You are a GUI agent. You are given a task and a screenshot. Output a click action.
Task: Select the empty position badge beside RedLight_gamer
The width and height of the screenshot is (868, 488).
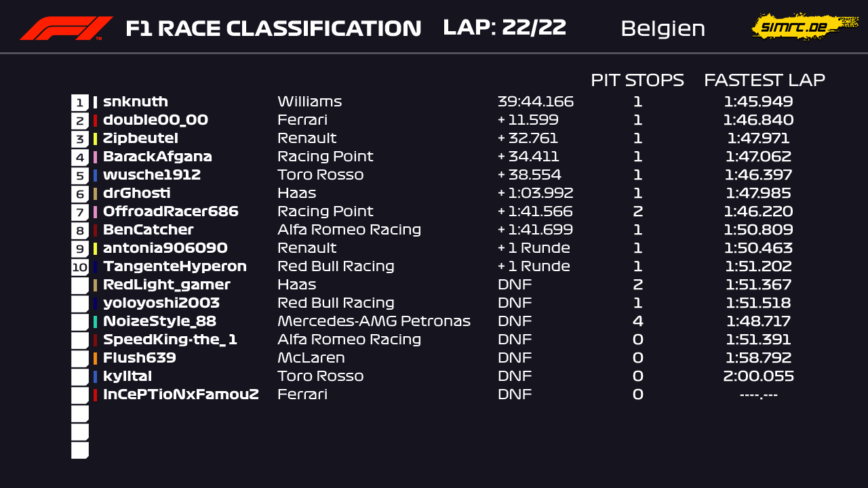(x=80, y=285)
